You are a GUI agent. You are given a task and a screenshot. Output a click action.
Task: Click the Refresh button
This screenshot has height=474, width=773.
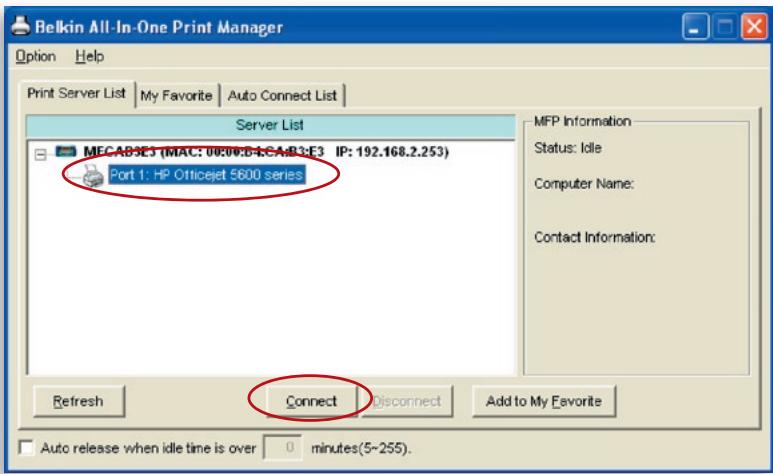tap(78, 401)
